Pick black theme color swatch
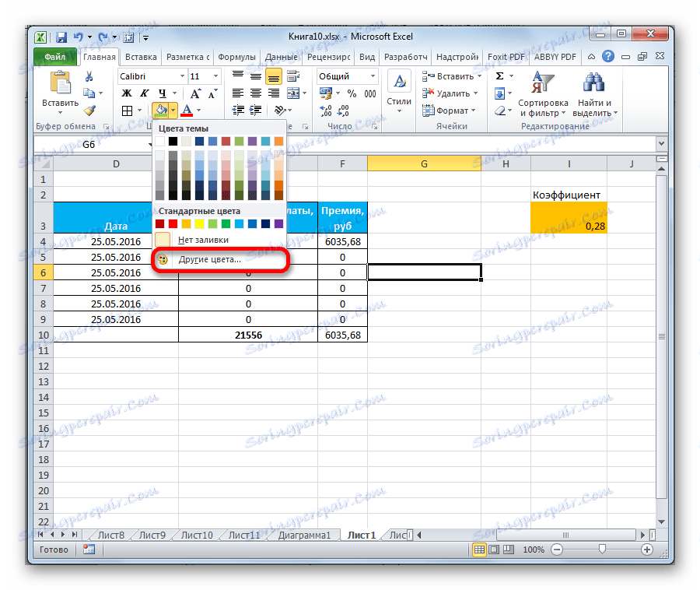The height and width of the screenshot is (590, 700). [173, 142]
